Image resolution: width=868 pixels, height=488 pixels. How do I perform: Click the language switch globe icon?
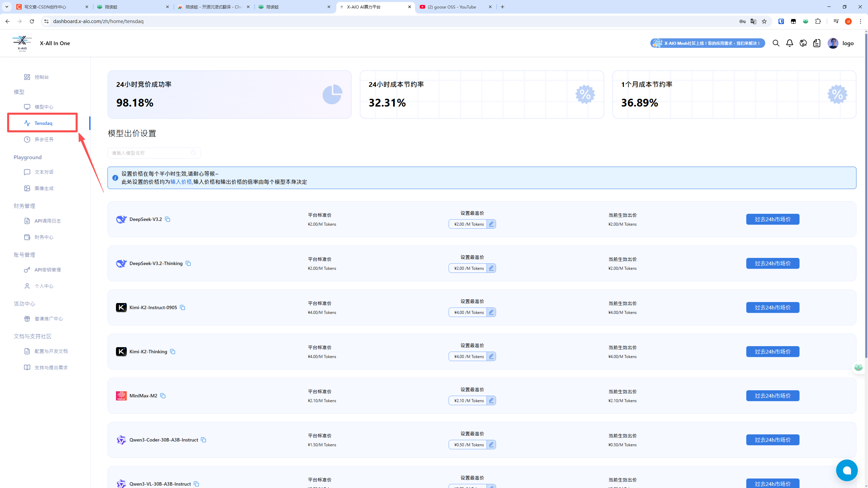803,43
